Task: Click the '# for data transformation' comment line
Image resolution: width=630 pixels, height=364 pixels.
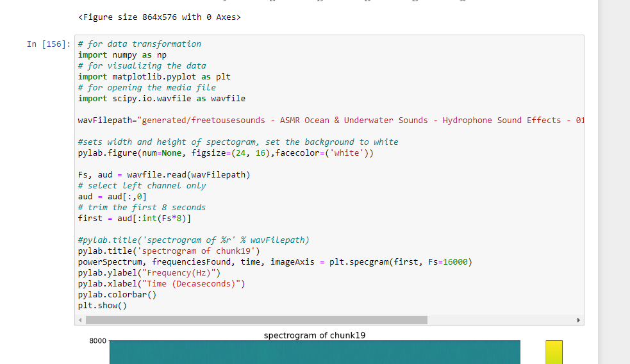Action: click(x=140, y=44)
